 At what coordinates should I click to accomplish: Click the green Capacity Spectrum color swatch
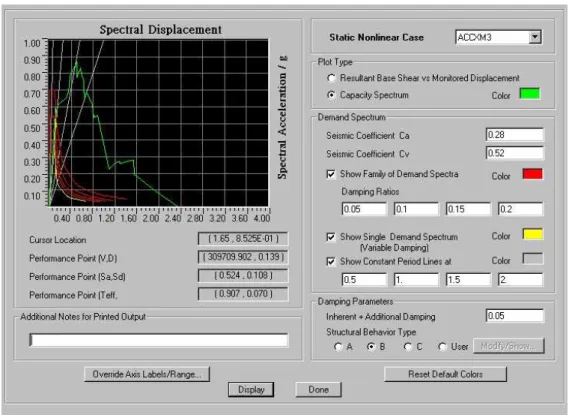pos(530,94)
